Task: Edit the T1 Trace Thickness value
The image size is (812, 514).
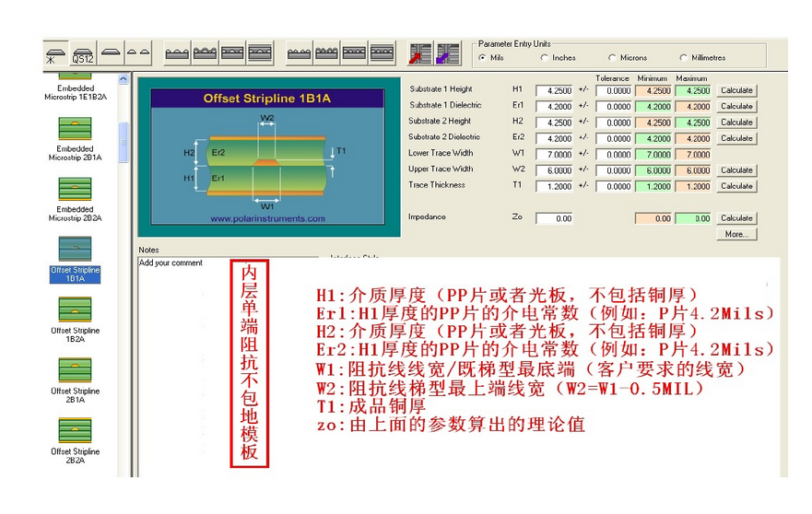Action: point(554,186)
